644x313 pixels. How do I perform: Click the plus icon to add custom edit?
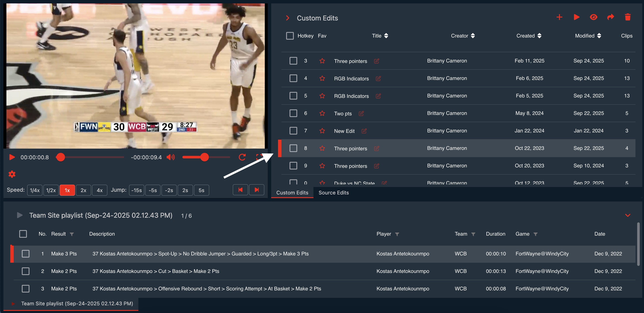coord(559,17)
